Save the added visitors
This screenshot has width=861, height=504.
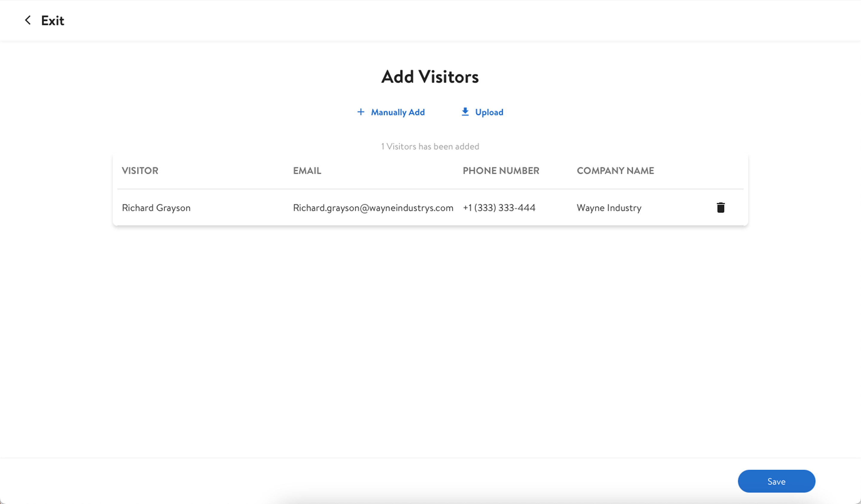[x=776, y=481]
